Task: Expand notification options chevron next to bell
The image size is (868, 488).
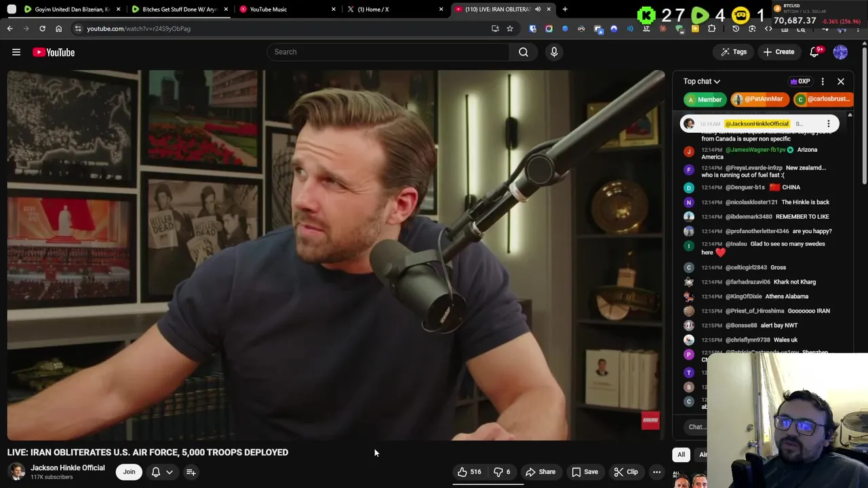Action: tap(170, 472)
